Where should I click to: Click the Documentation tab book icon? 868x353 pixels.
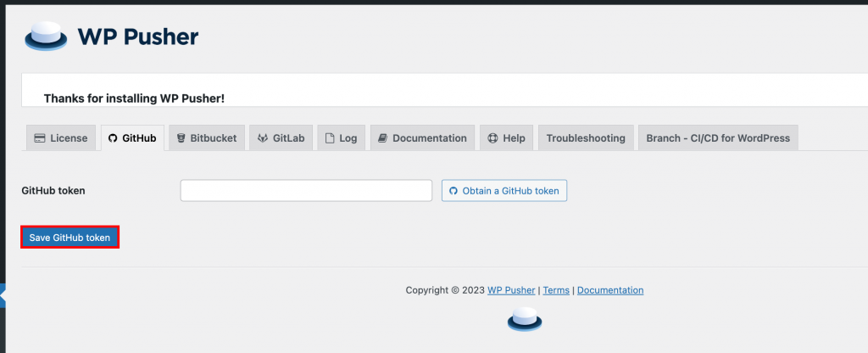(382, 138)
